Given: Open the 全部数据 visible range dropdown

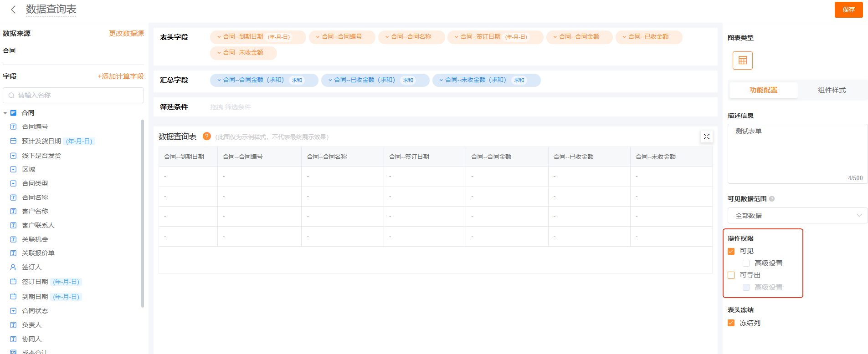Looking at the screenshot, I should (797, 216).
